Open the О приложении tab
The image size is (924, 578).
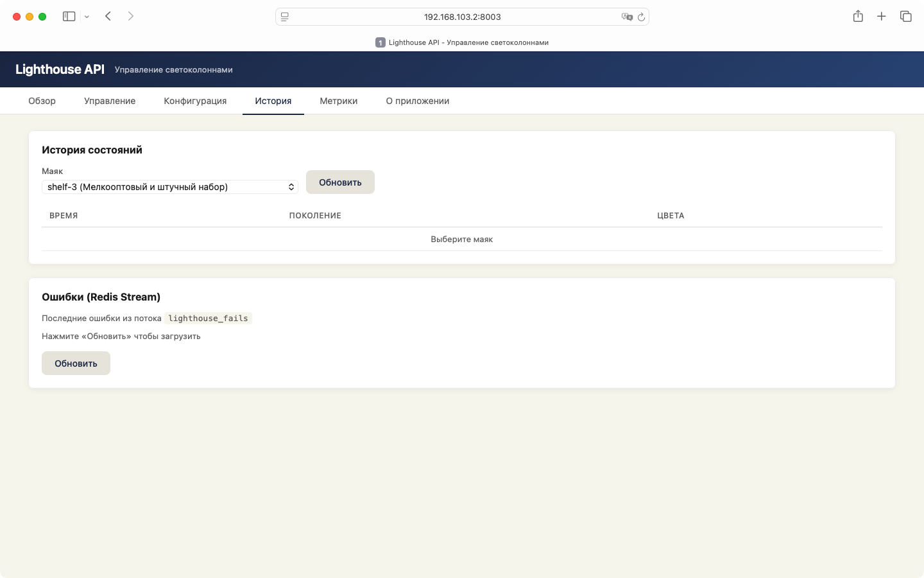tap(417, 101)
